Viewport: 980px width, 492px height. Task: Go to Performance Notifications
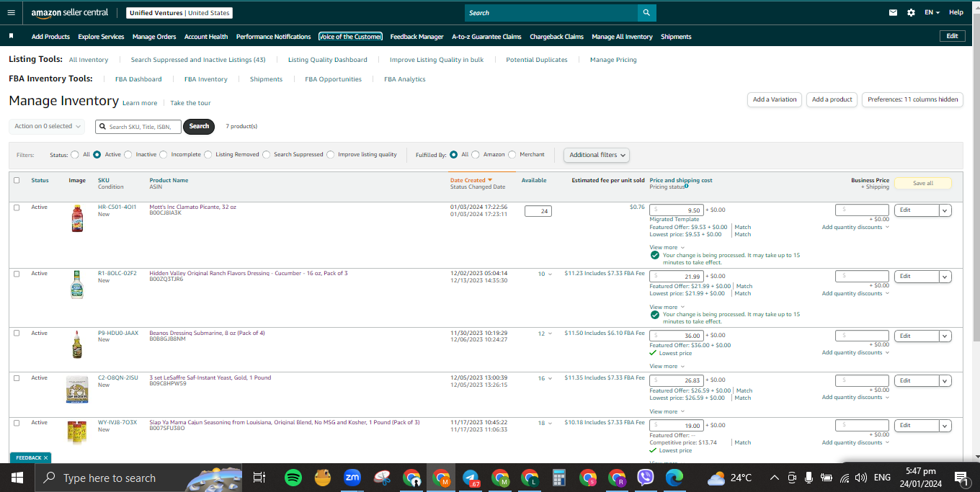[274, 37]
